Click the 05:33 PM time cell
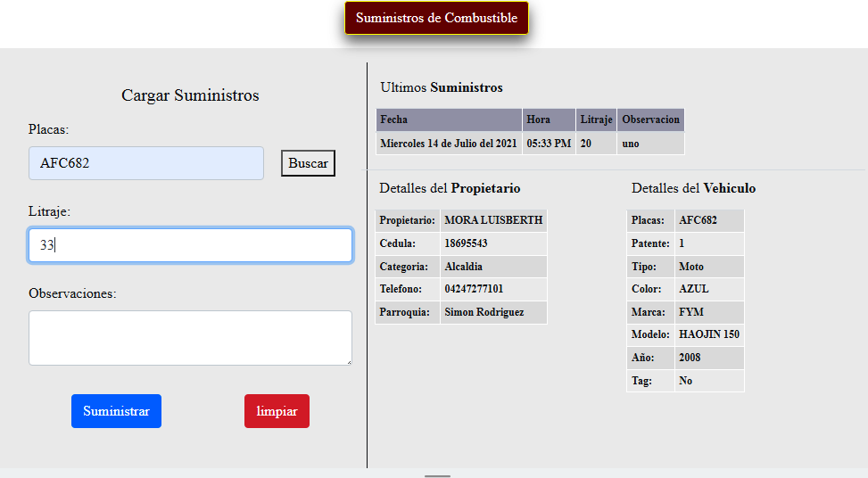868x478 pixels. pos(548,143)
